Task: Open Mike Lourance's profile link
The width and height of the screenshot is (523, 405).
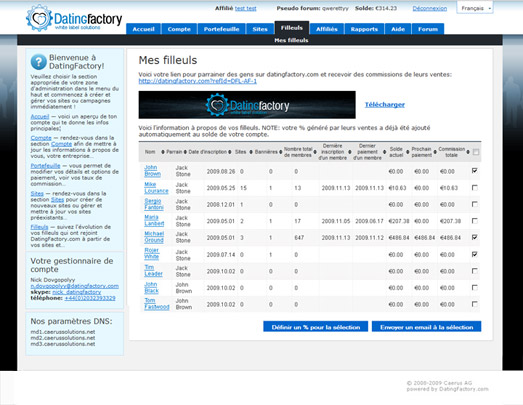Action: click(x=156, y=188)
